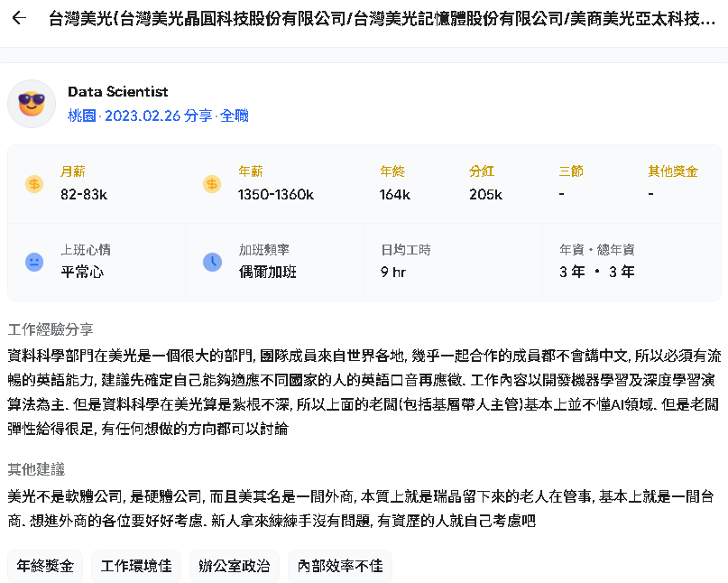Click the 年資 3 年 cell

(x=631, y=262)
